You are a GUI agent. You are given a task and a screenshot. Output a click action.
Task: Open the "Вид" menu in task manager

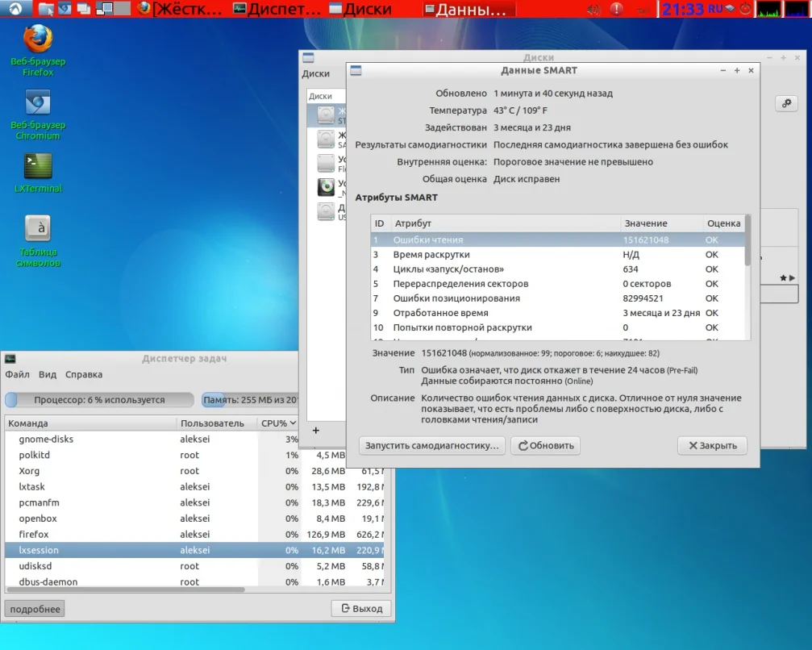tap(48, 375)
